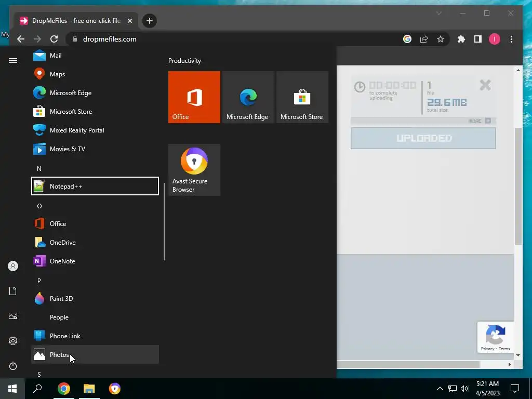532x399 pixels.
Task: Open Avast Secure Browser from taskbar
Action: coord(115,389)
